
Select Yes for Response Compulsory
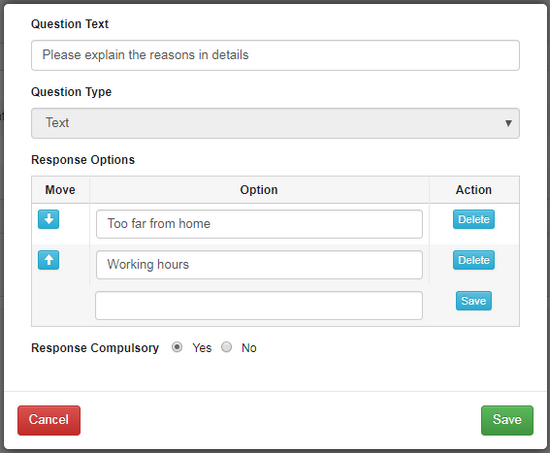(x=177, y=347)
